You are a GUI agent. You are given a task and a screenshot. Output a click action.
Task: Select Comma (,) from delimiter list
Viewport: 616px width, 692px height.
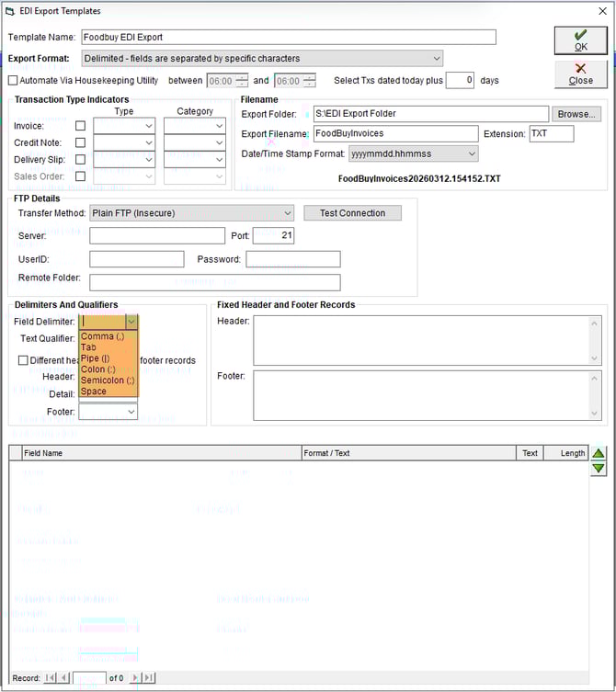click(x=108, y=336)
